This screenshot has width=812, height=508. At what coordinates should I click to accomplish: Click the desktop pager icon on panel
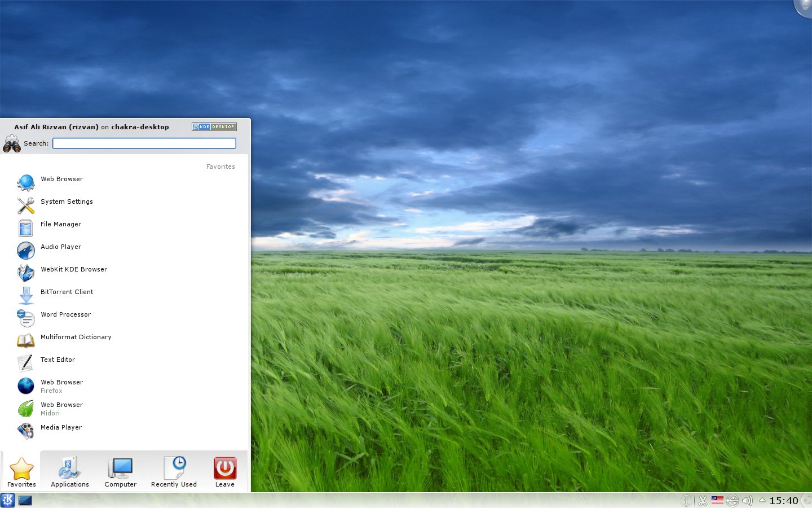click(25, 500)
